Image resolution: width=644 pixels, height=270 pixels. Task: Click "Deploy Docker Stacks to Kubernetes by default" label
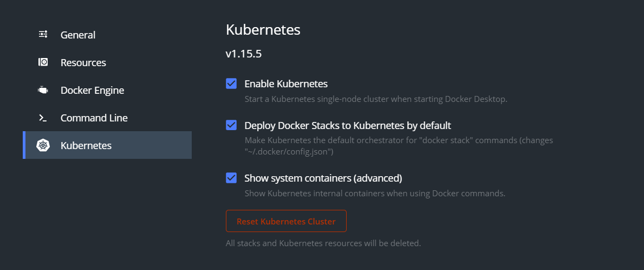(348, 125)
